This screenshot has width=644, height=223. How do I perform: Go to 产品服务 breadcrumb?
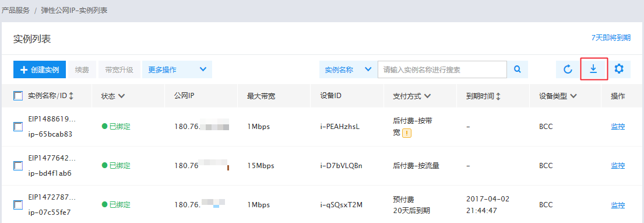tap(16, 11)
